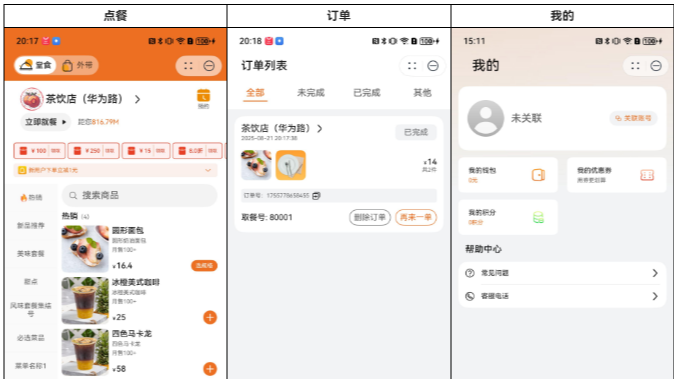Switch to the 其他 orders tab
This screenshot has height=379, width=674.
422,93
